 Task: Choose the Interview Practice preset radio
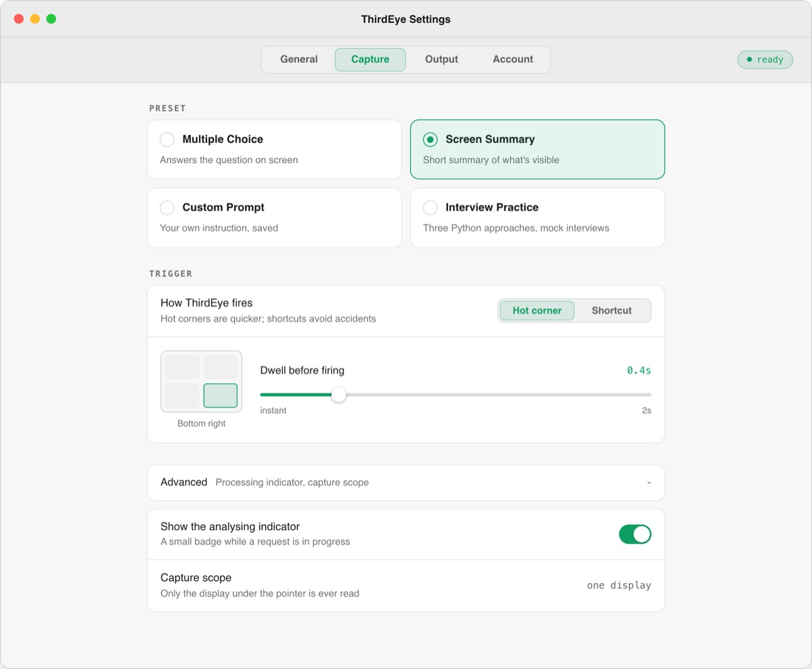coord(430,208)
